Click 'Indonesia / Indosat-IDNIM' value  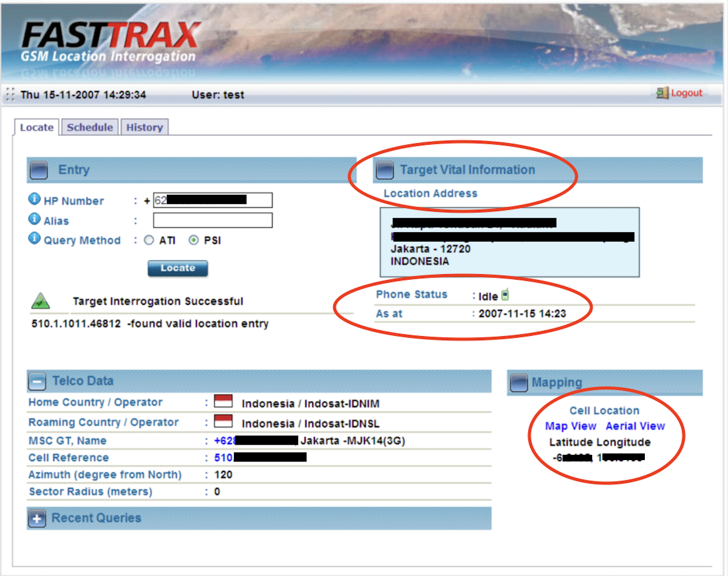click(x=310, y=403)
